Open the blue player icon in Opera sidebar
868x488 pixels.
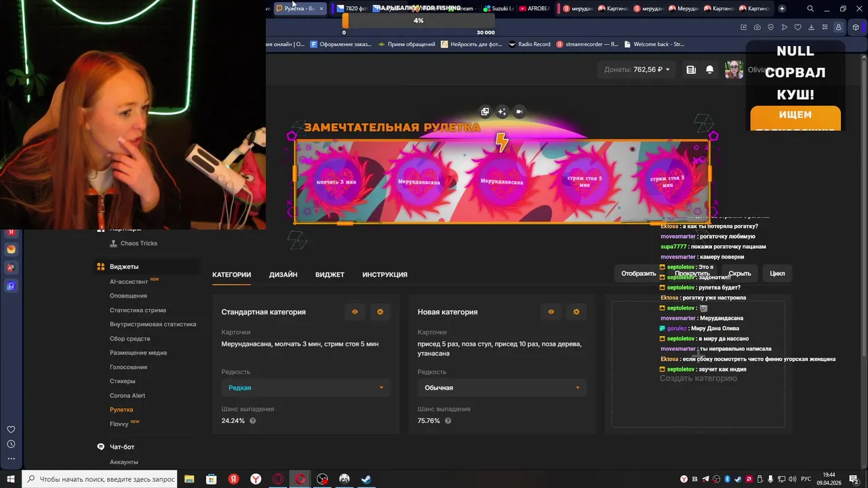[11, 286]
